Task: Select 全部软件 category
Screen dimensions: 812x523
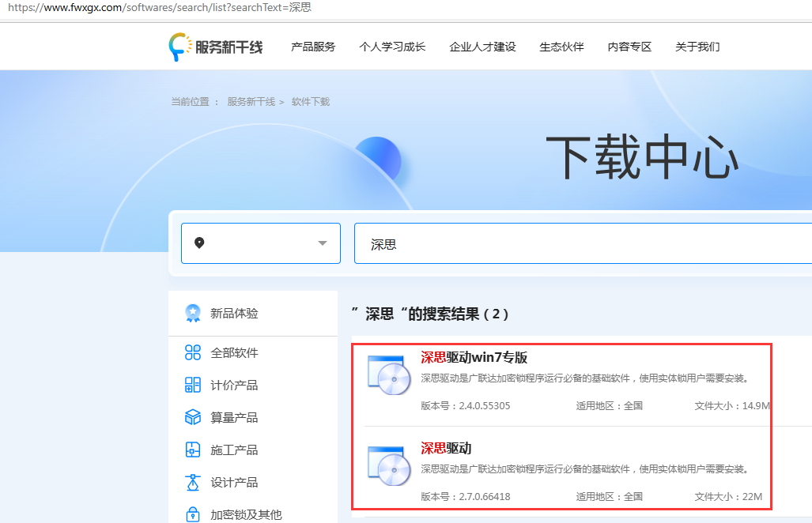Action: tap(234, 353)
